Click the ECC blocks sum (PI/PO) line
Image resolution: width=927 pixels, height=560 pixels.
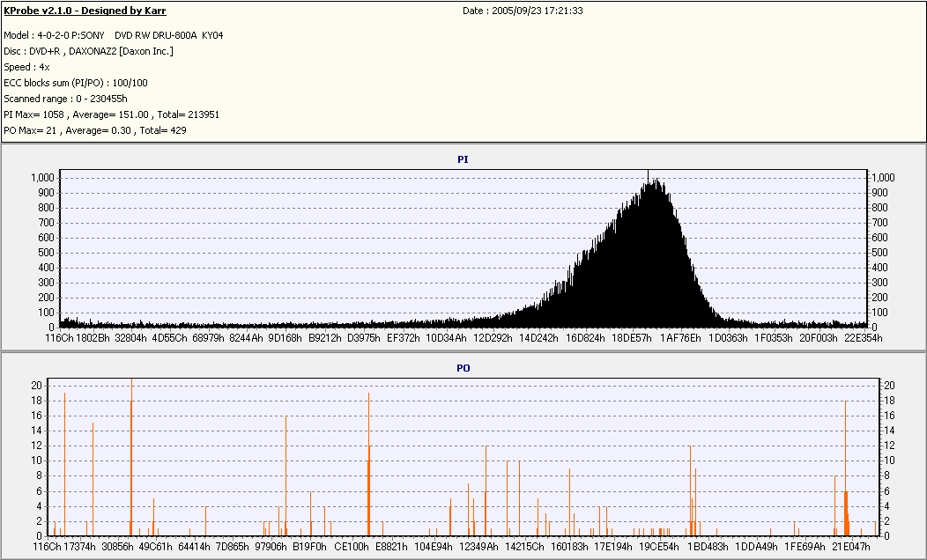76,84
